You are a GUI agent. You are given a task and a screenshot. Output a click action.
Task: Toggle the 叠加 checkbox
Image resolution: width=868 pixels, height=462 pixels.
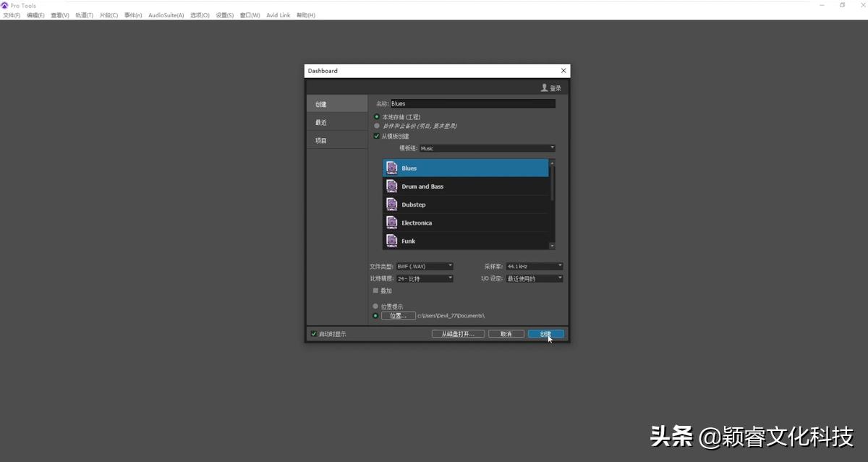tap(376, 291)
